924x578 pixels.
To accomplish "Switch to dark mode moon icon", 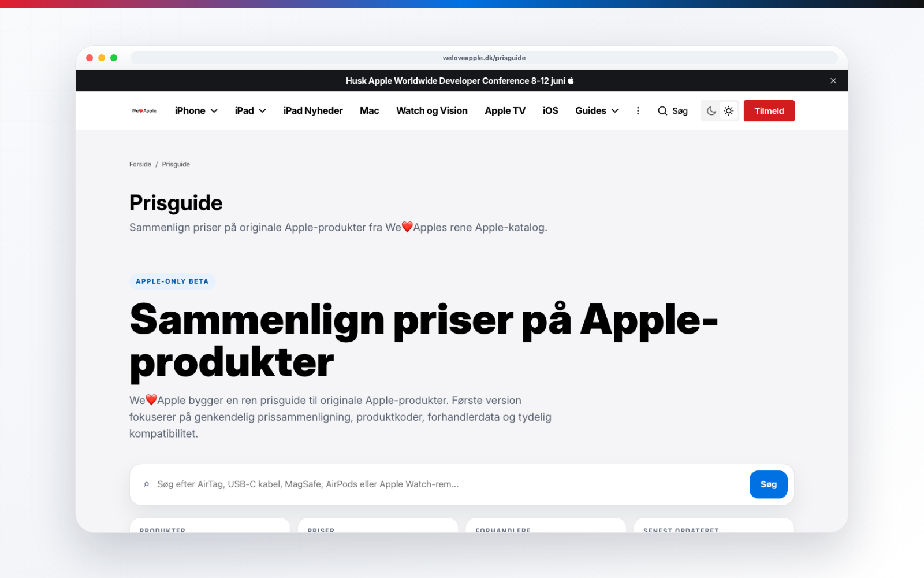I will [711, 111].
